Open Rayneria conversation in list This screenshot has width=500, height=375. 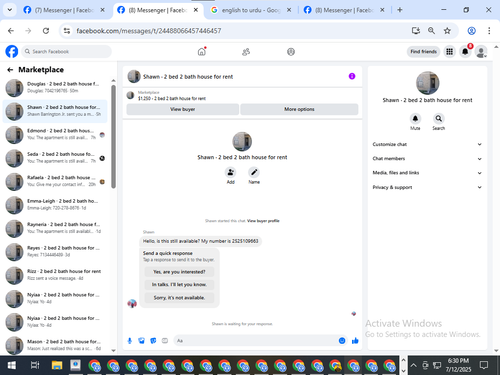pyautogui.click(x=55, y=228)
